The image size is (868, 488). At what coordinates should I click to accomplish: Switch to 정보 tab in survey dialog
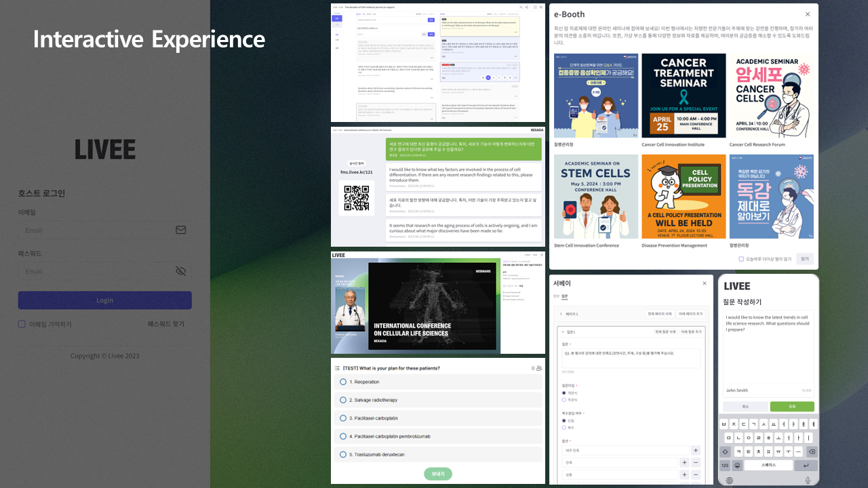tap(557, 296)
